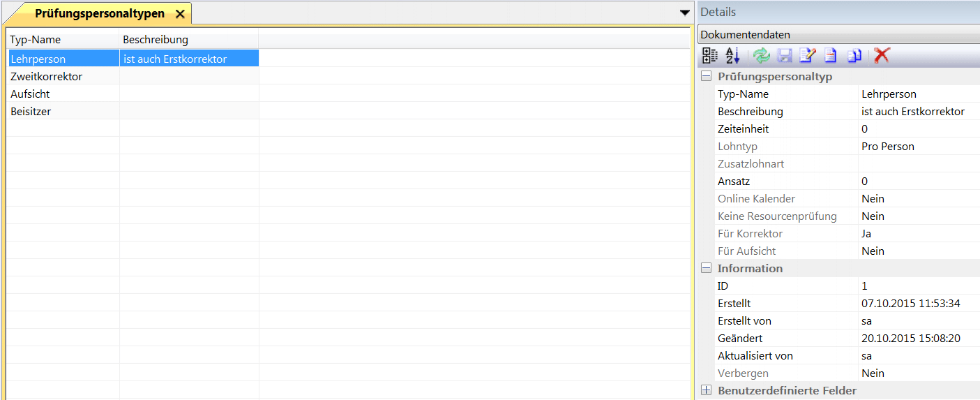Click the floppy disk save icon

click(785, 56)
